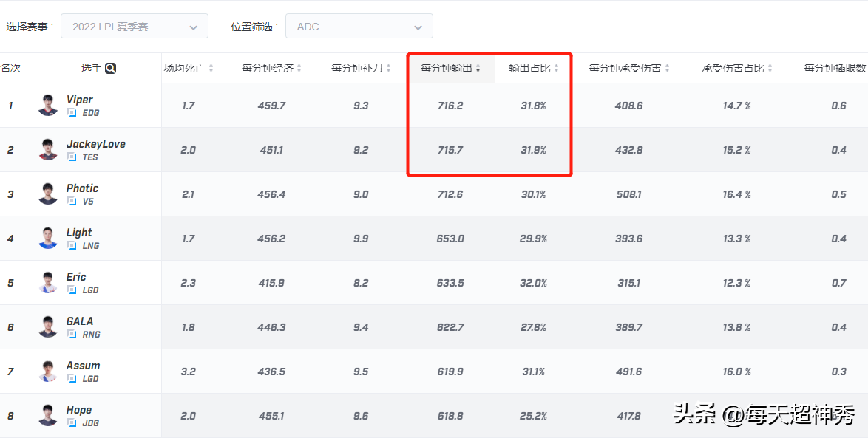Open JackeyLove's player avatar
Screen dimensions: 868x438
[48, 149]
